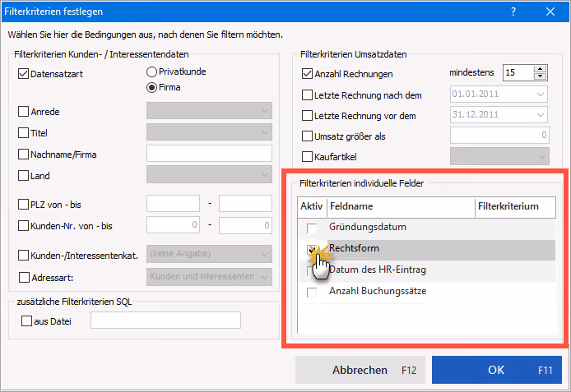Click the mindestens value field showing 15
The image size is (571, 392).
point(518,72)
